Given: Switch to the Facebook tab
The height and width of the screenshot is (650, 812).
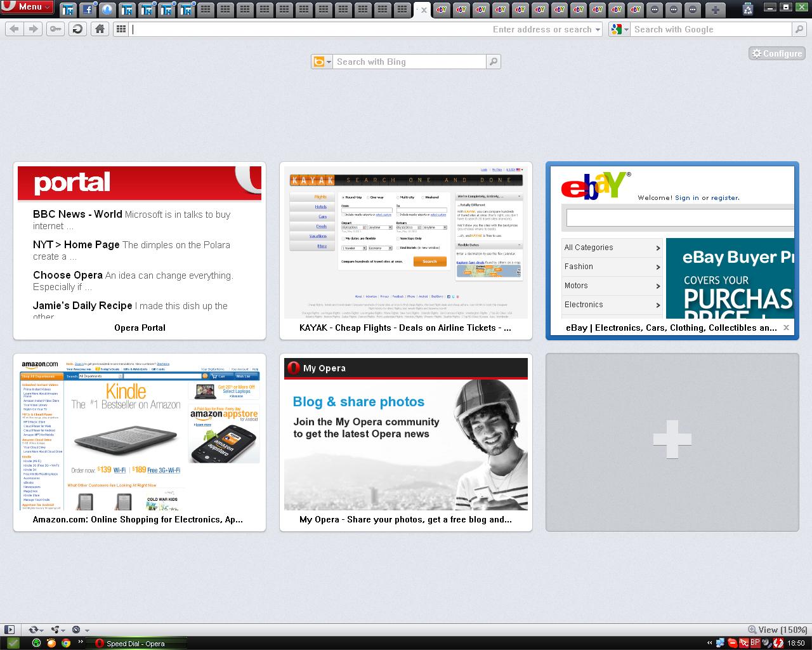Looking at the screenshot, I should pyautogui.click(x=88, y=10).
